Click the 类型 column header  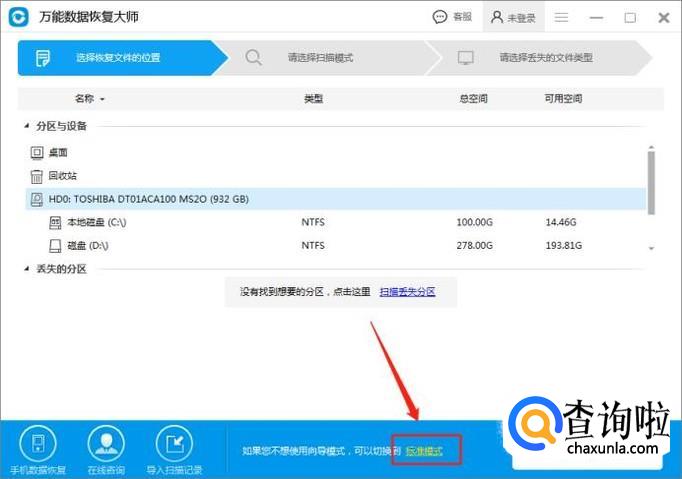click(x=313, y=99)
